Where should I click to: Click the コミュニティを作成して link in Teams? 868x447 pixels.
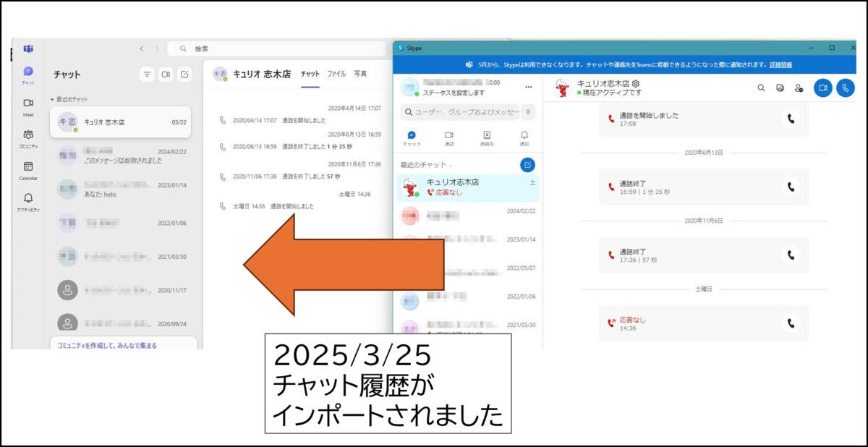(107, 345)
